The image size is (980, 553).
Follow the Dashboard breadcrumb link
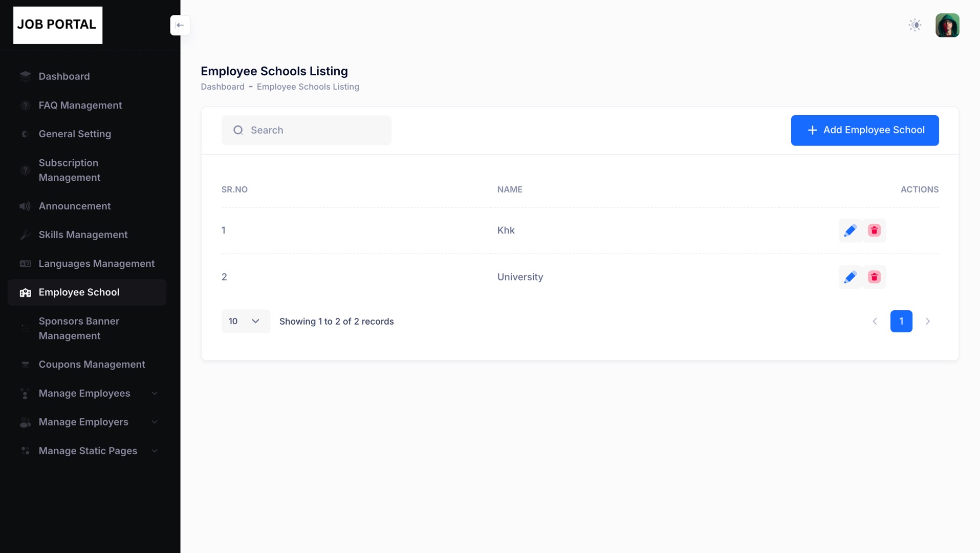click(222, 87)
